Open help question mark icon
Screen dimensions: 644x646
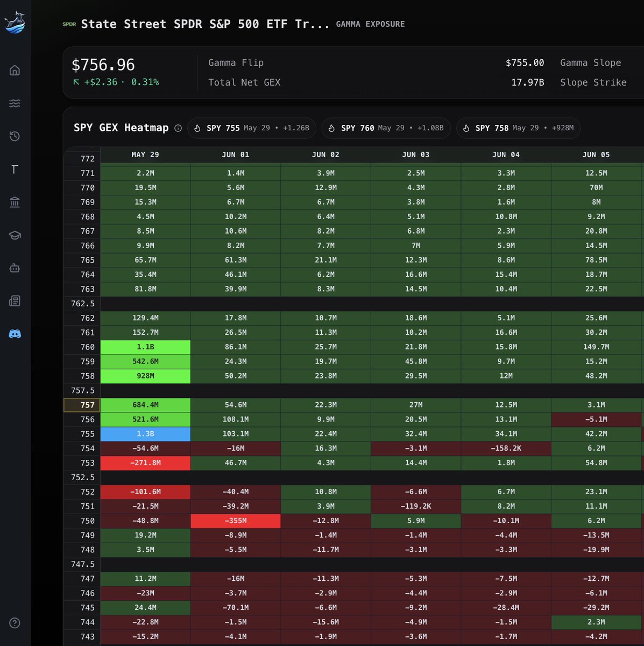pos(15,623)
